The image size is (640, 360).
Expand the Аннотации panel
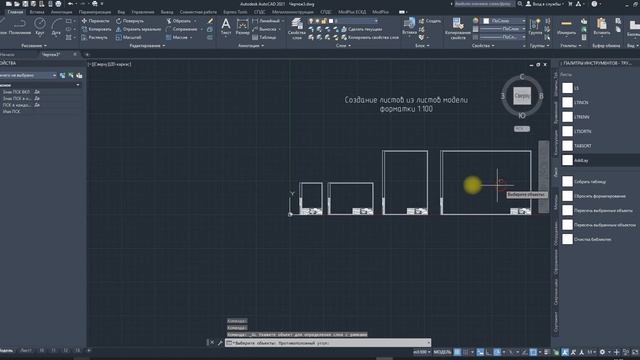pyautogui.click(x=251, y=46)
